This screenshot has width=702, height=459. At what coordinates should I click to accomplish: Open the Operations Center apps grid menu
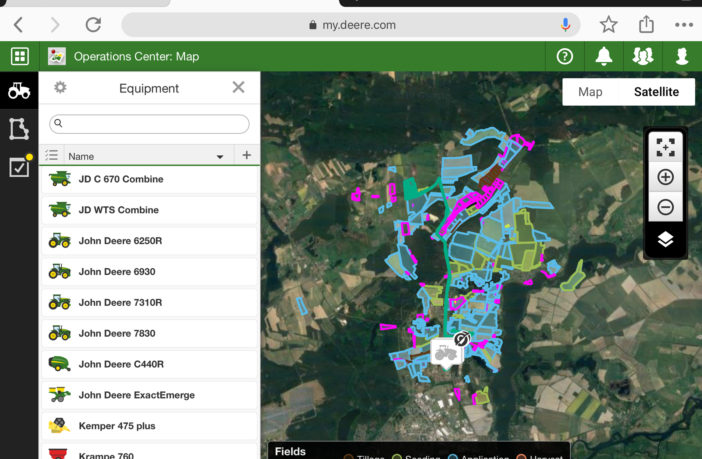20,56
